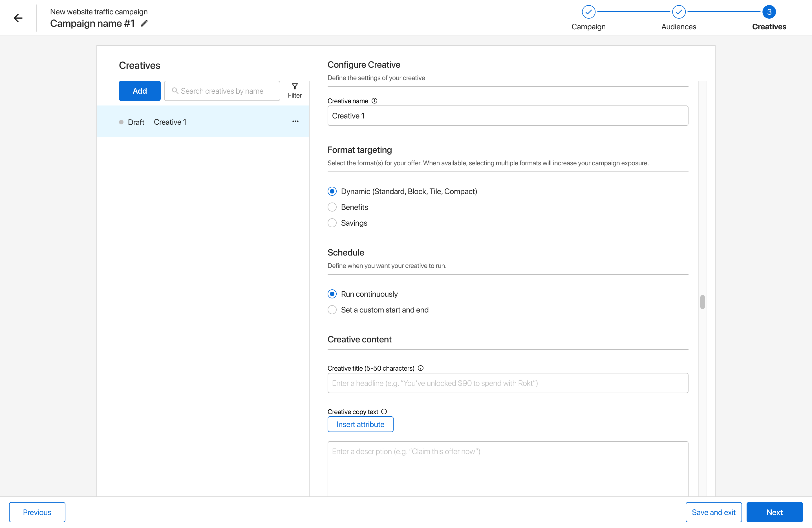
Task: Click the back arrow icon
Action: coord(18,18)
